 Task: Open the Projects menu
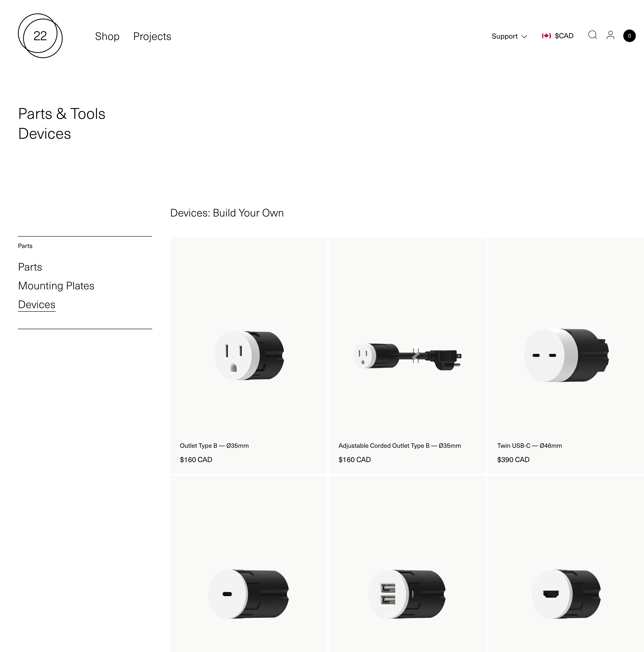point(152,36)
